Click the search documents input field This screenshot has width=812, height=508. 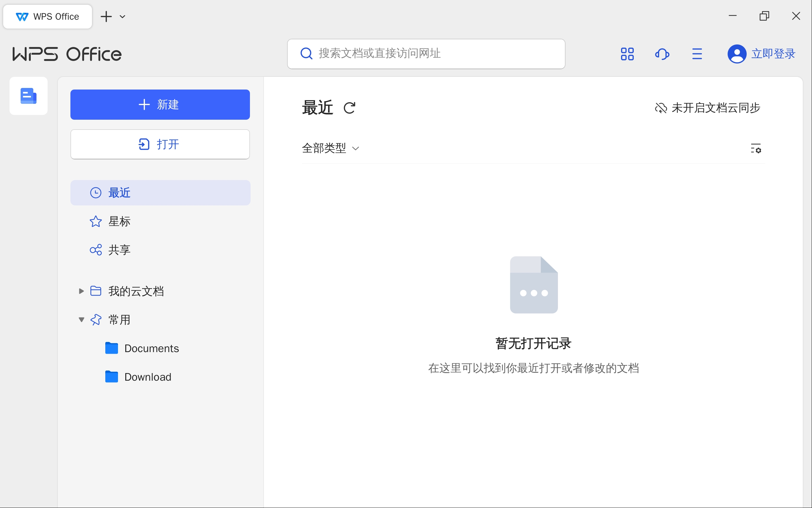(426, 54)
